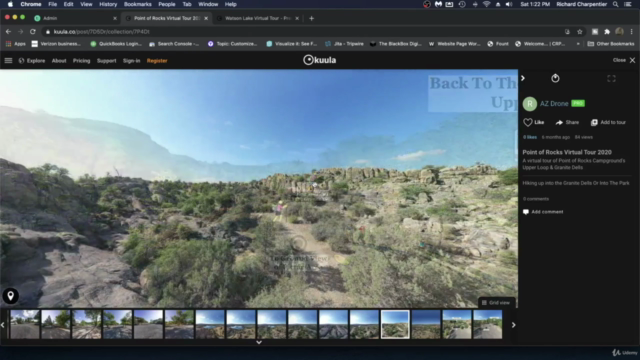640x360 pixels.
Task: Bookmark this page with star icon
Action: [580, 31]
